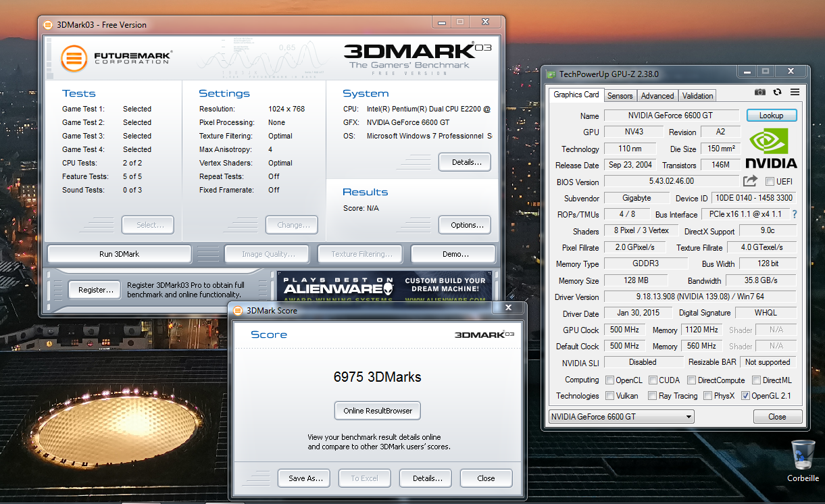This screenshot has height=504, width=825.
Task: Open the Corbeille recycle bin icon
Action: 803,454
